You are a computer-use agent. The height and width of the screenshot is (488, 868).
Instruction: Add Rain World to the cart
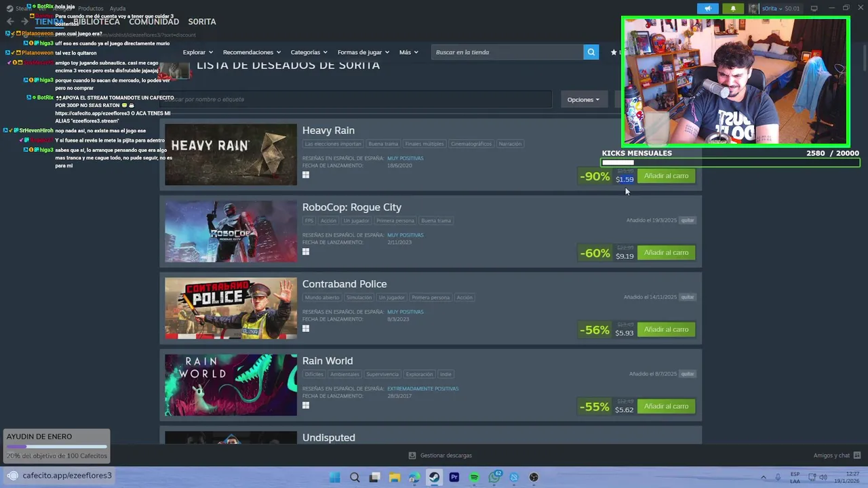(x=666, y=406)
